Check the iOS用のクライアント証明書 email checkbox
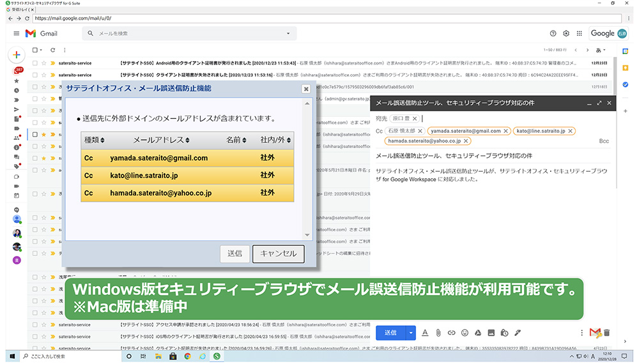The height and width of the screenshot is (364, 639). point(35,337)
